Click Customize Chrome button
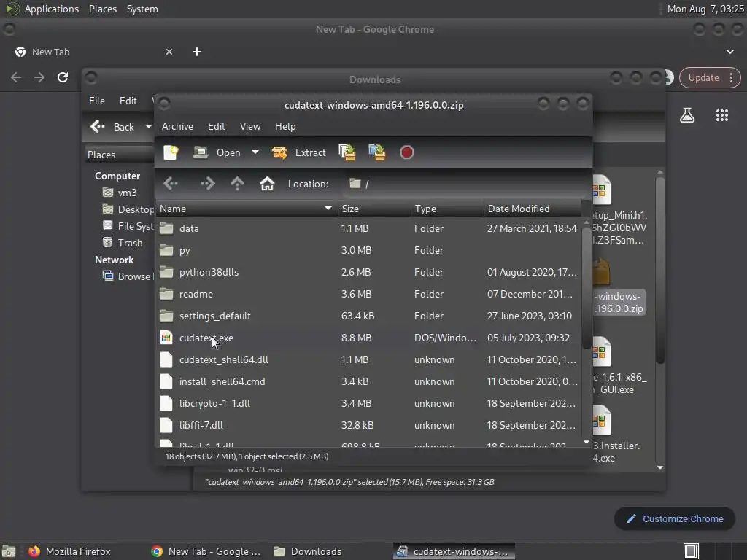Image resolution: width=747 pixels, height=560 pixels. coord(675,518)
